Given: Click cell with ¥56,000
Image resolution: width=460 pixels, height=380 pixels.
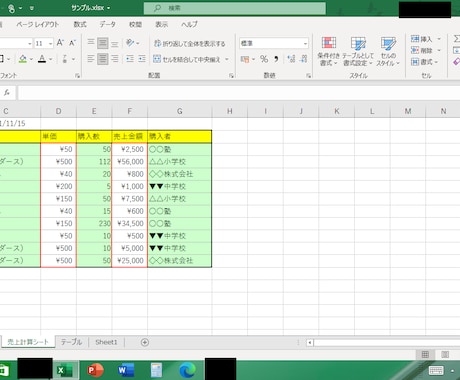Looking at the screenshot, I should pyautogui.click(x=130, y=162).
